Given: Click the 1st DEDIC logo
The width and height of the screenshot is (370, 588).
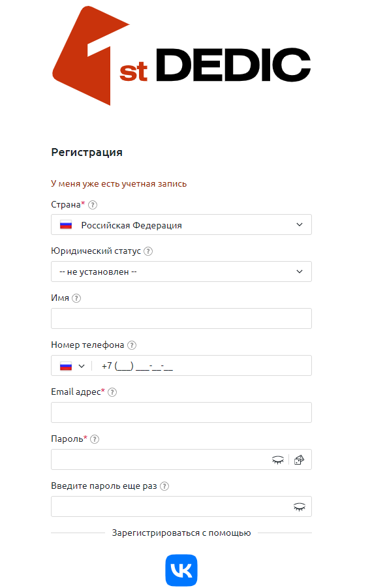Looking at the screenshot, I should pyautogui.click(x=181, y=55).
